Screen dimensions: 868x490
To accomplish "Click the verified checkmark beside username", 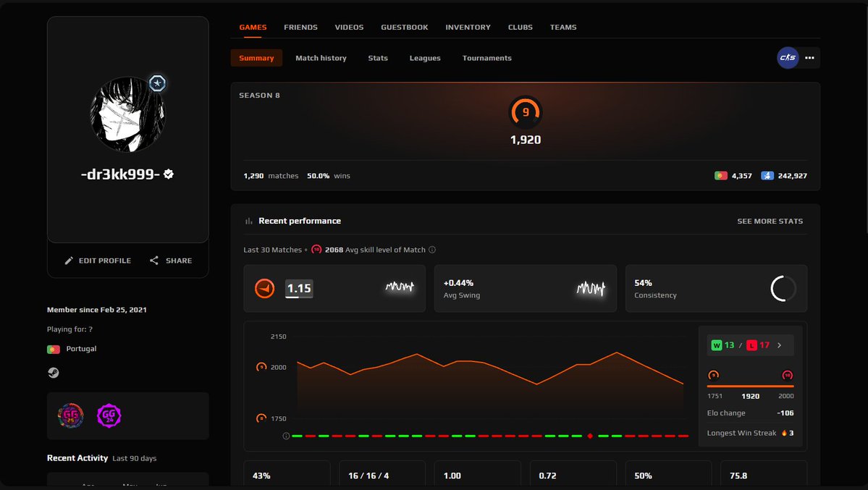I will click(169, 174).
